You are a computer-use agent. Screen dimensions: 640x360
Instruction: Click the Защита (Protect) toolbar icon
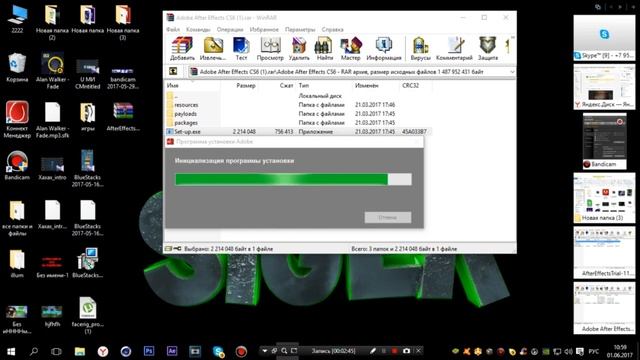click(488, 49)
